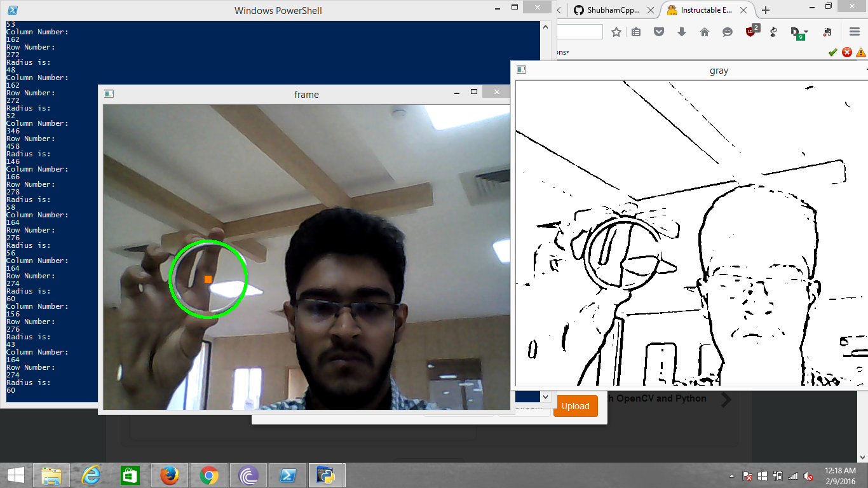This screenshot has height=488, width=868.
Task: Open BitTorrent from the taskbar
Action: (248, 475)
